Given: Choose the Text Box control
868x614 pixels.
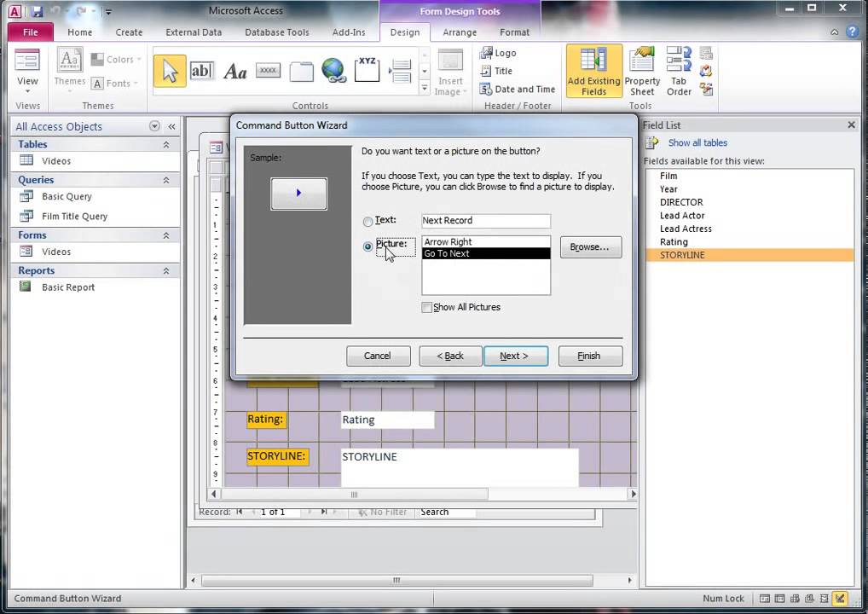Looking at the screenshot, I should [202, 71].
